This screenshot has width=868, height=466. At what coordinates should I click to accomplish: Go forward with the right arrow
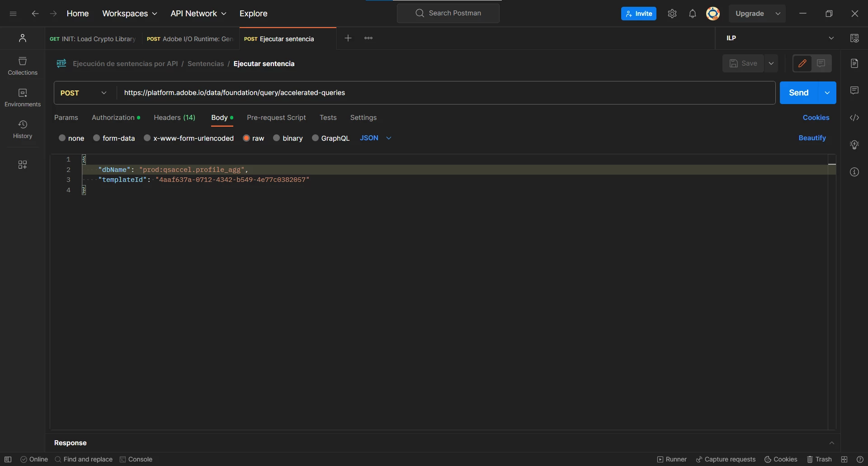(x=53, y=14)
